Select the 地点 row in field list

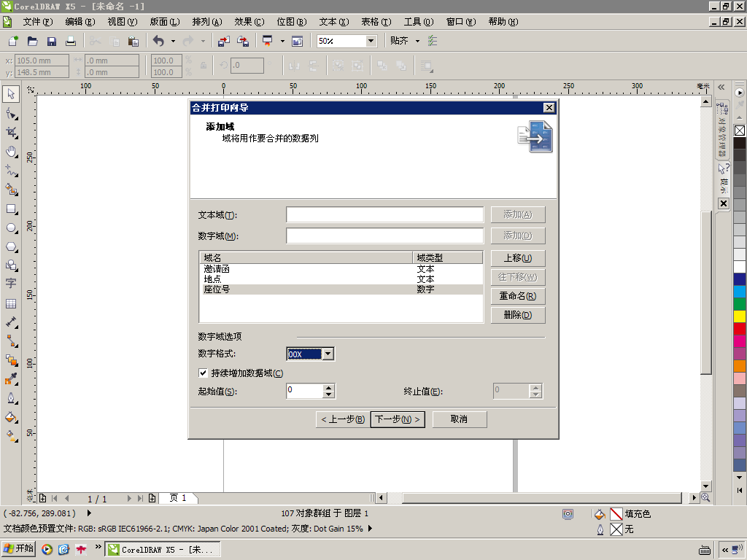pos(341,279)
